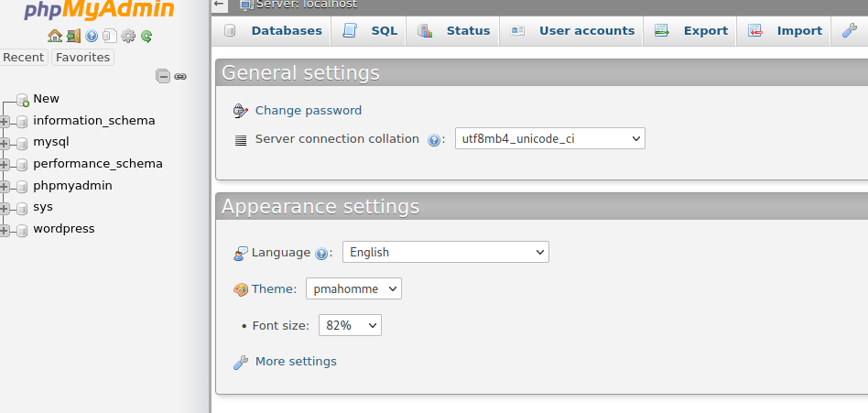868x413 pixels.
Task: Expand the performance_schema tree node
Action: [x=4, y=165]
